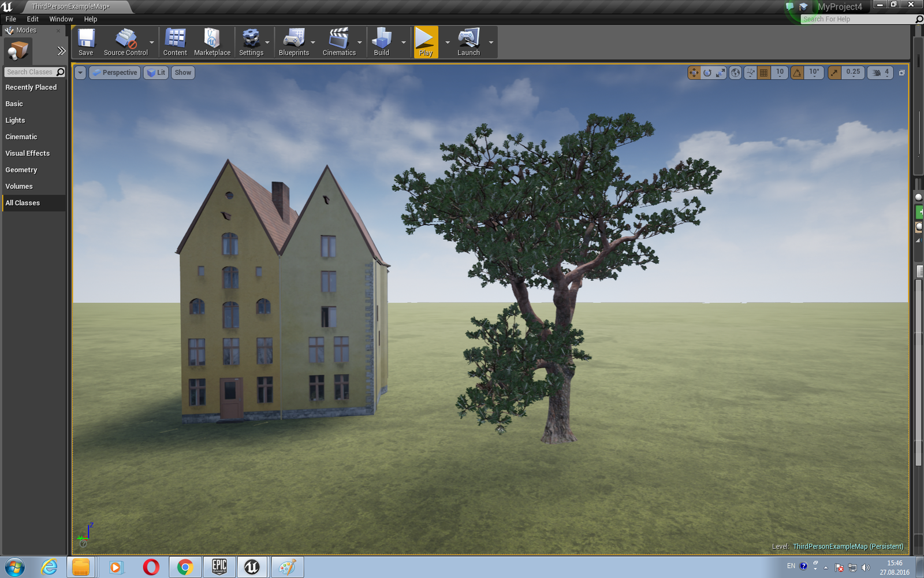Image resolution: width=924 pixels, height=578 pixels.
Task: Click the world coordinate system globe icon
Action: point(735,73)
